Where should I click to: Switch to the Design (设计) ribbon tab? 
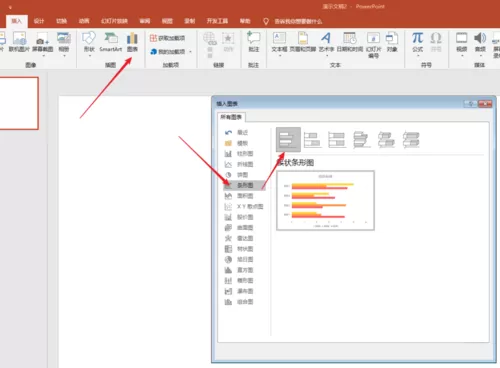click(39, 21)
